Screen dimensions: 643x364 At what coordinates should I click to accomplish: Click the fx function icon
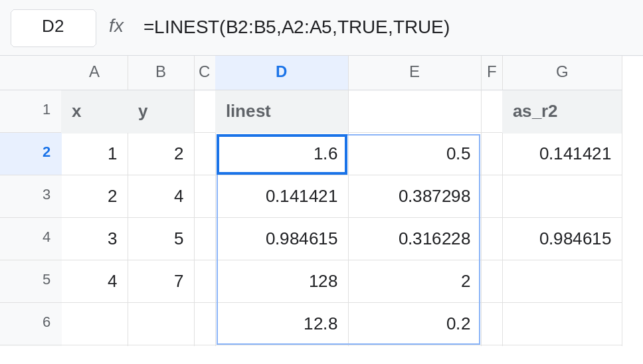pos(116,26)
